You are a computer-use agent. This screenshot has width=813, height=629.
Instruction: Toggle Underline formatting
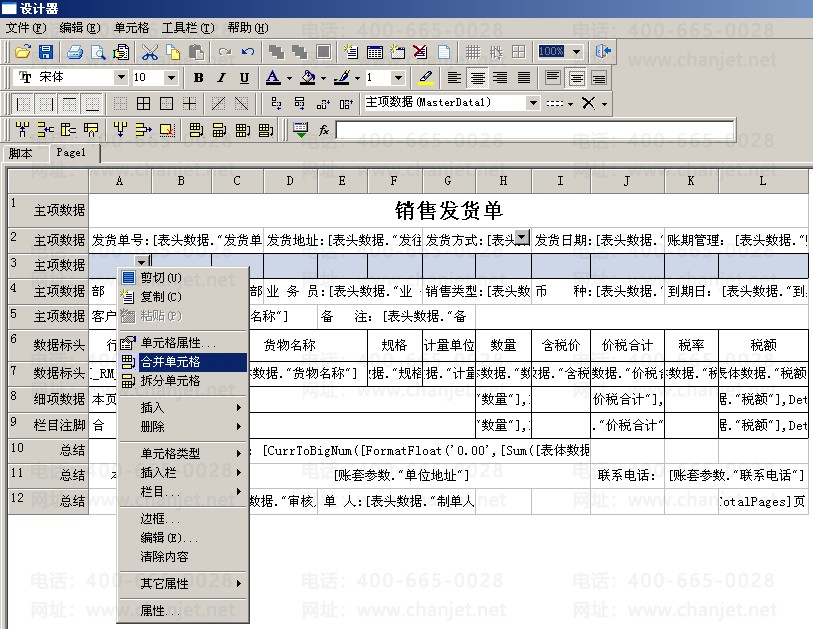(x=244, y=78)
